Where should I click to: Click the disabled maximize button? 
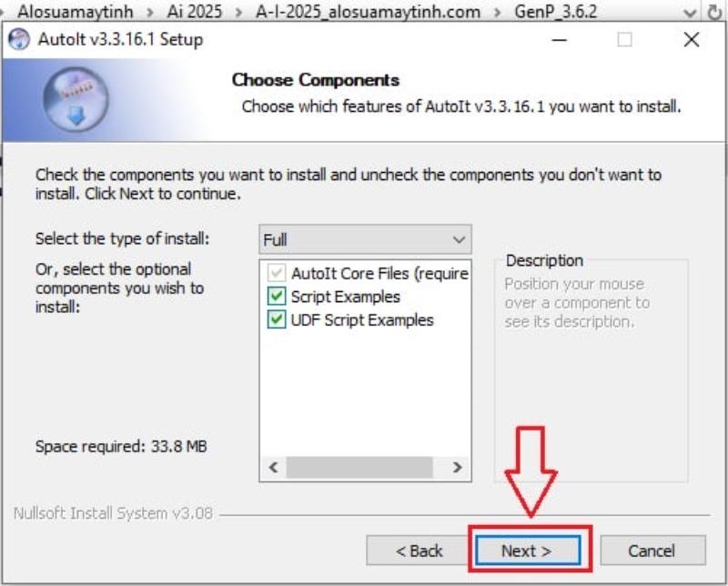tap(624, 40)
